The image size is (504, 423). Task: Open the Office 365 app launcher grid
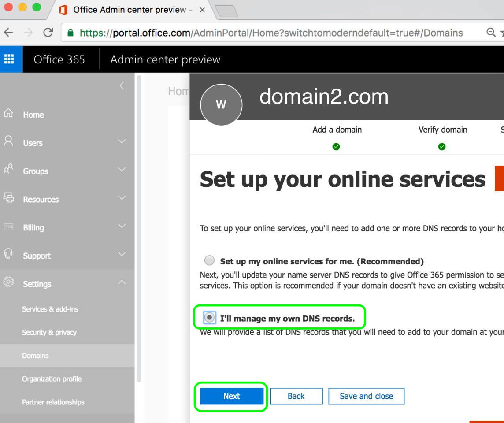tap(9, 59)
